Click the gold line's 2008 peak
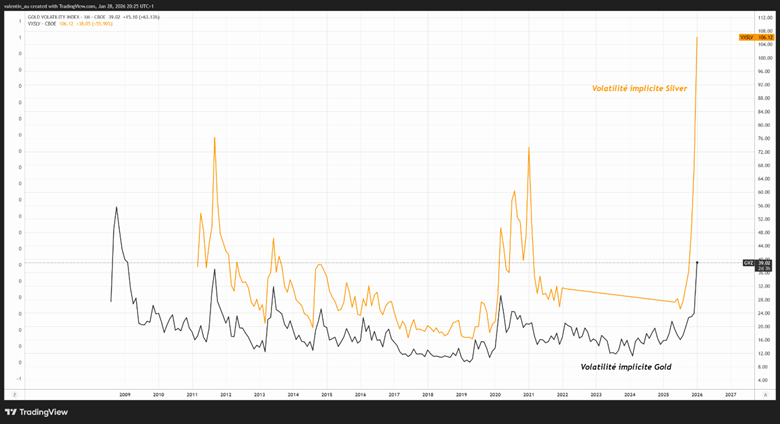 pos(116,207)
